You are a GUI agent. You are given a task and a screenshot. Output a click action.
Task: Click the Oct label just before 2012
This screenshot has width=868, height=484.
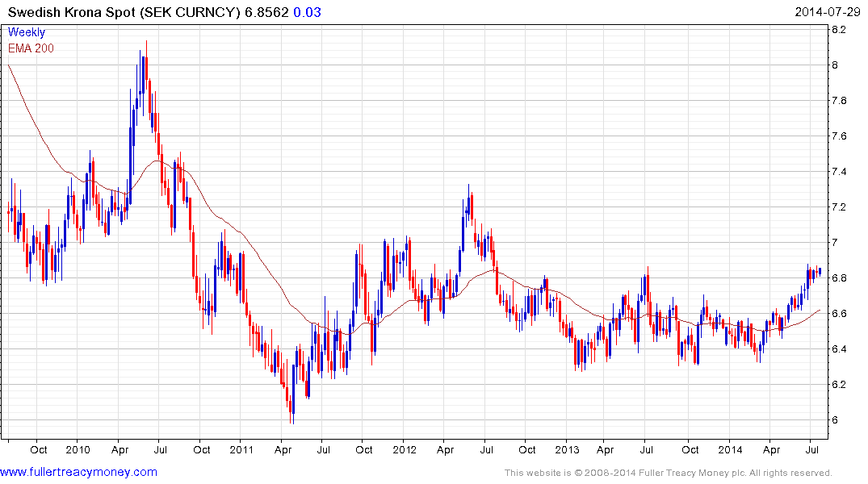click(x=363, y=449)
